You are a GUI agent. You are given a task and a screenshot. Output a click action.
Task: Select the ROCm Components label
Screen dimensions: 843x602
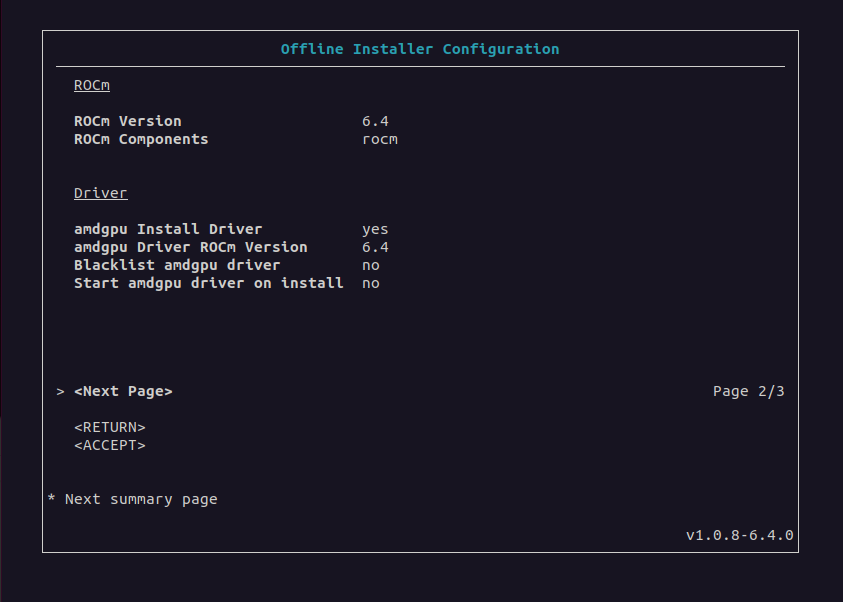tap(141, 139)
